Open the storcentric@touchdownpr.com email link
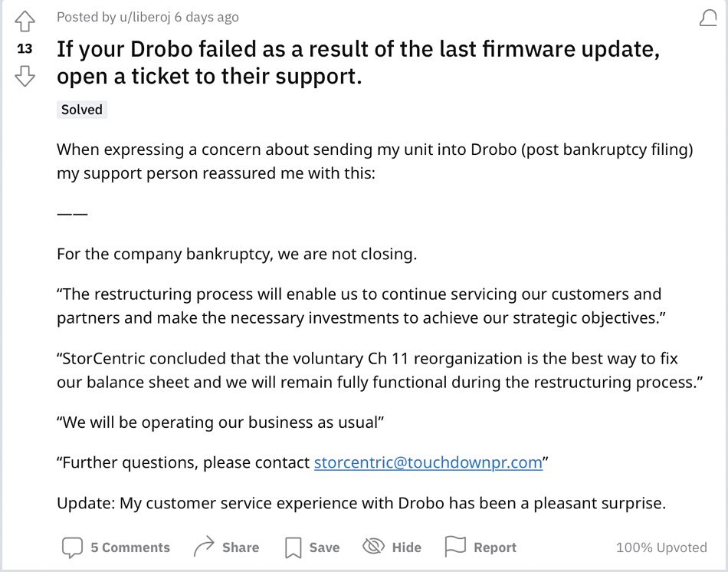 click(x=428, y=462)
